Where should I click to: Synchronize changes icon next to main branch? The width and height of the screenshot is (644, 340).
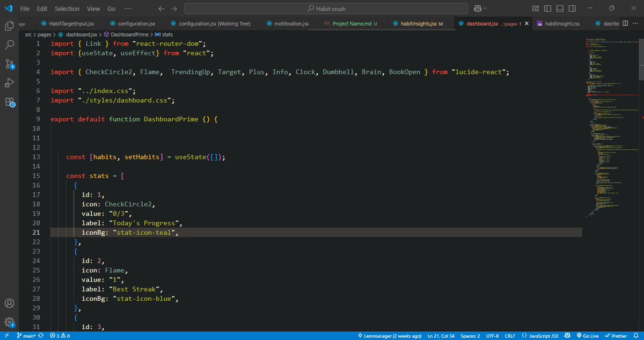(x=41, y=336)
